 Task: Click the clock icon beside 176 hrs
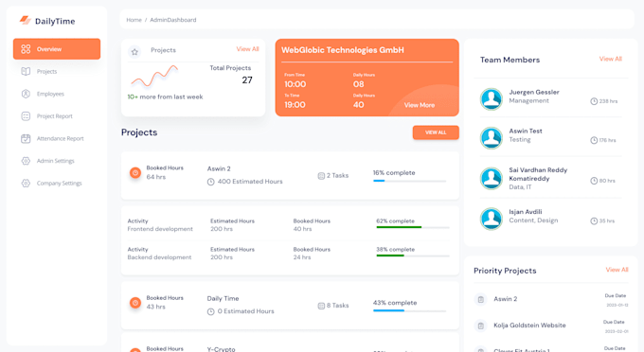pos(594,140)
